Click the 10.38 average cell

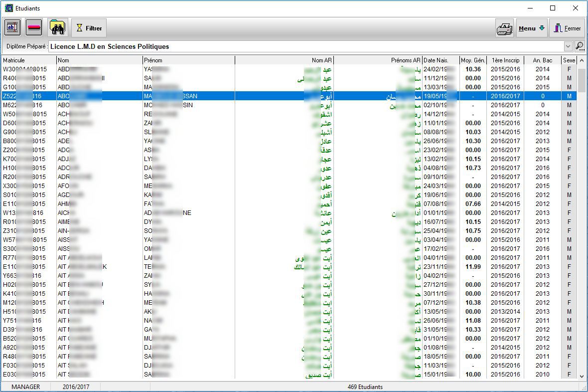(x=473, y=303)
